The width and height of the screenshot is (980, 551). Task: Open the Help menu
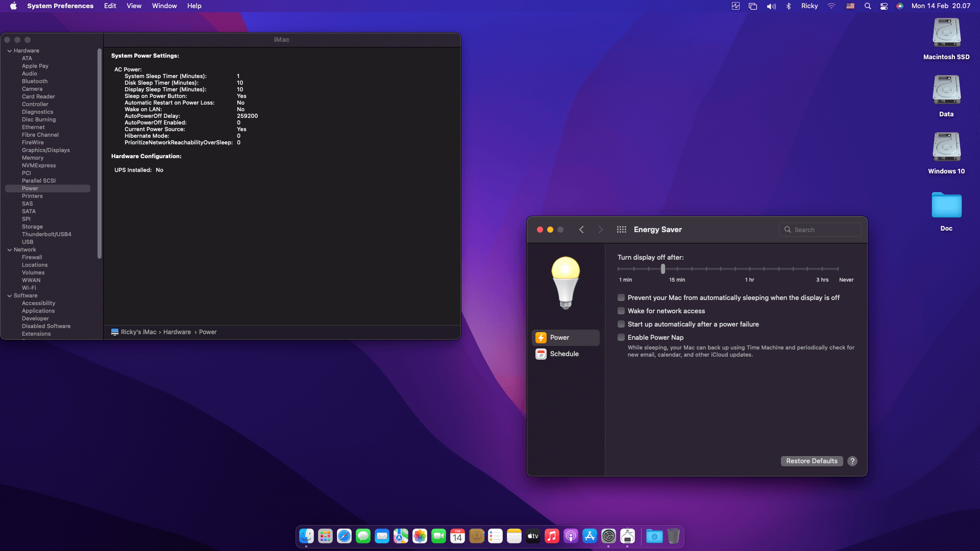coord(194,6)
